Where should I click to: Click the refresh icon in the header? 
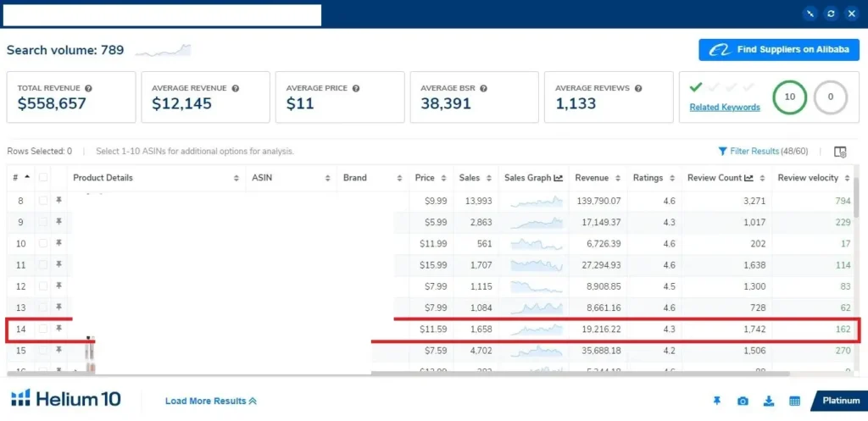832,14
